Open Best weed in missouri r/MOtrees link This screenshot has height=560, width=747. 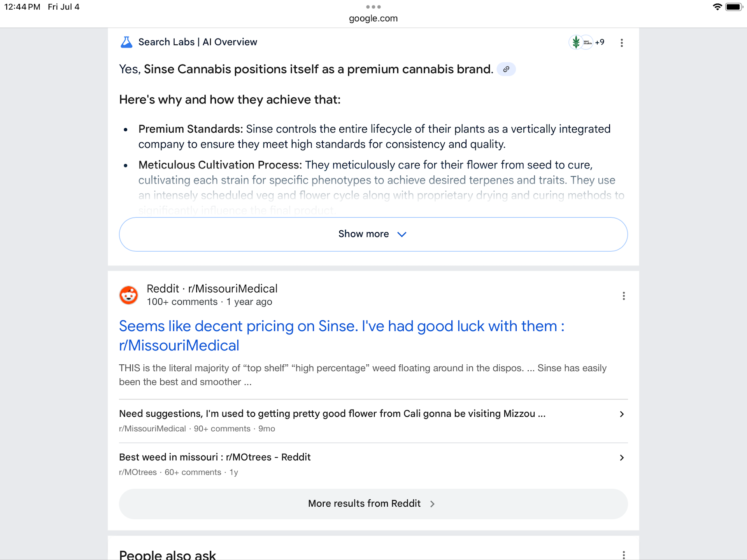click(x=215, y=457)
